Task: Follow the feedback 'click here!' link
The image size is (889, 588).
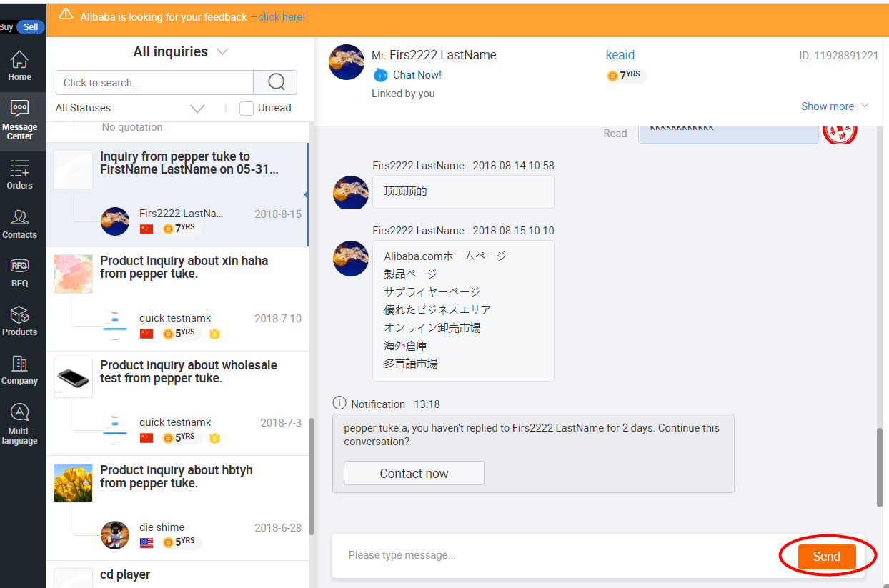Action: click(x=282, y=17)
